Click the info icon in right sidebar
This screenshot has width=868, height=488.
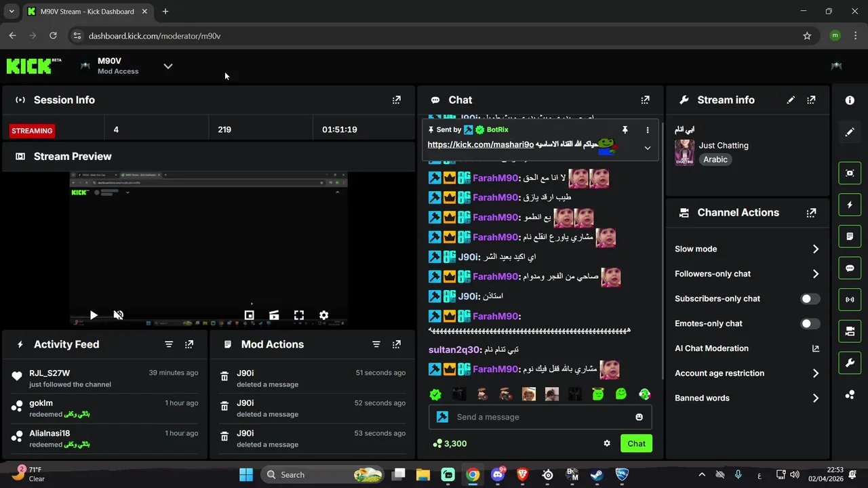pos(850,100)
